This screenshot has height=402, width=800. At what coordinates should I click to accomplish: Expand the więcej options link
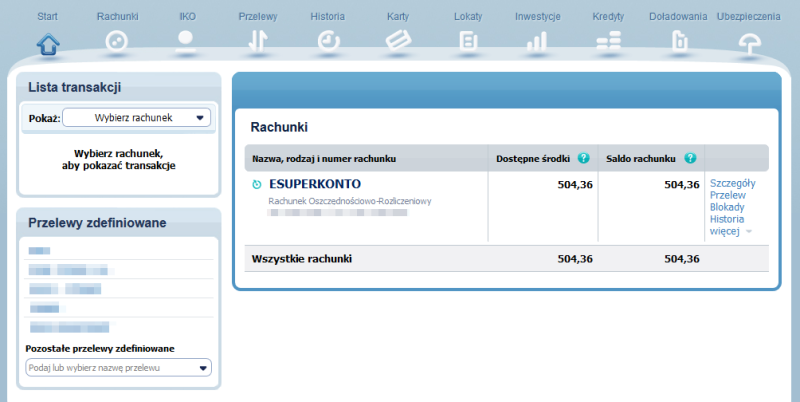click(730, 231)
